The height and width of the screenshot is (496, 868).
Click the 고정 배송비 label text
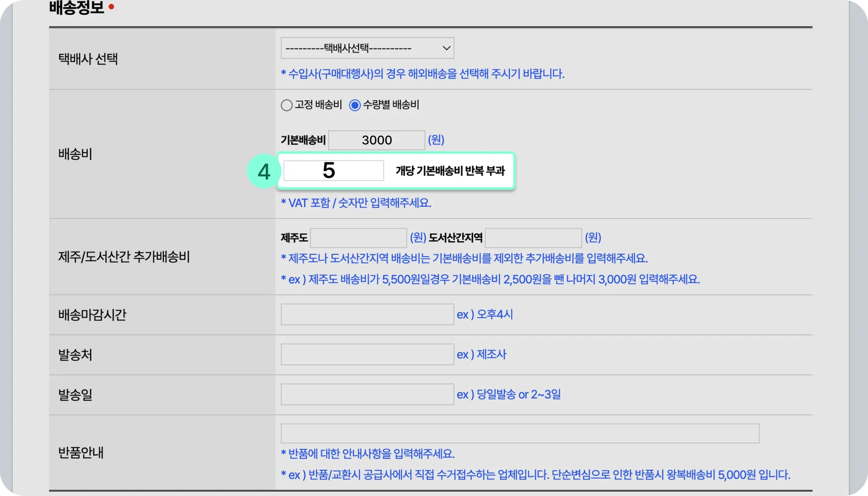(x=318, y=105)
